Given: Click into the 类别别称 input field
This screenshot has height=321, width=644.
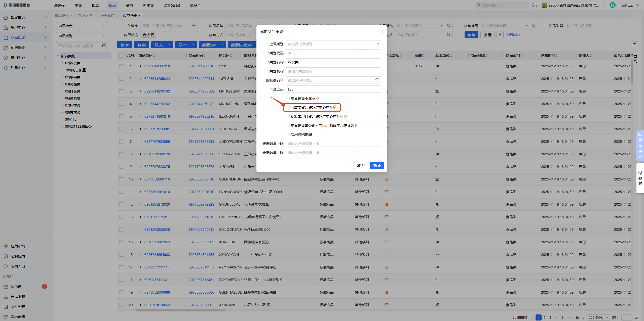Looking at the screenshot, I should [x=333, y=71].
